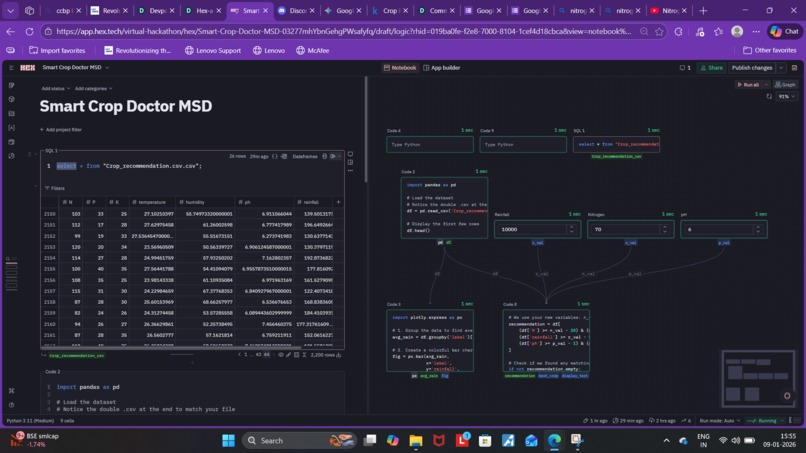The image size is (806, 453).
Task: Open File Explorer from taskbar
Action: 415,440
